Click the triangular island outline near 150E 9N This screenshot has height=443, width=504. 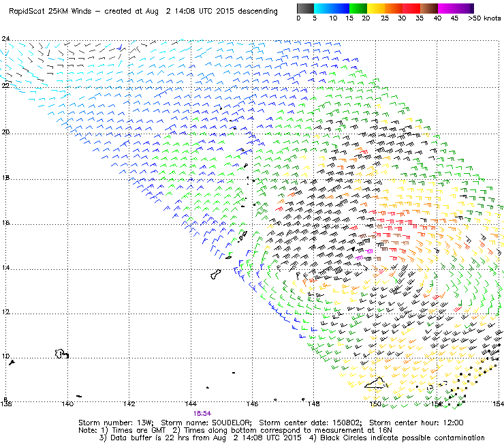coord(377,383)
